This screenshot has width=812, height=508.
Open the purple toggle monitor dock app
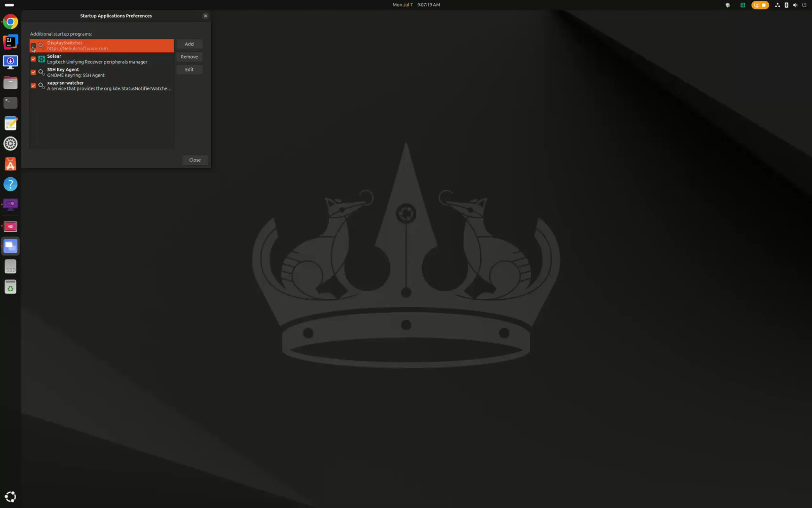pyautogui.click(x=10, y=204)
